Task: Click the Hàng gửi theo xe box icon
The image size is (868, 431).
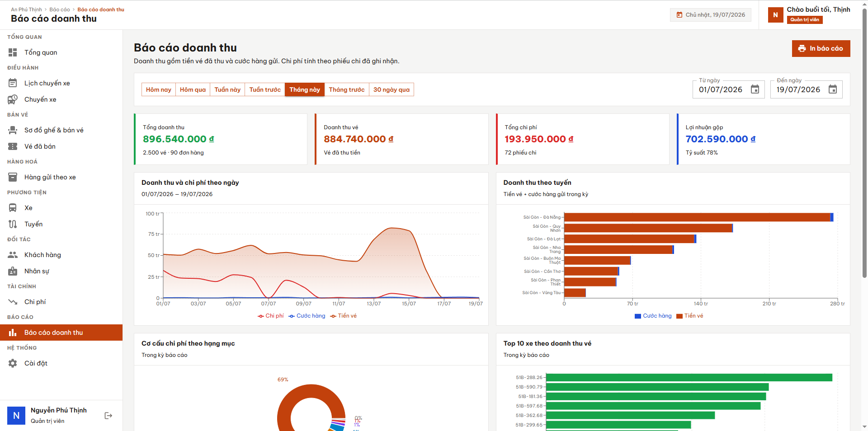Action: click(x=13, y=177)
